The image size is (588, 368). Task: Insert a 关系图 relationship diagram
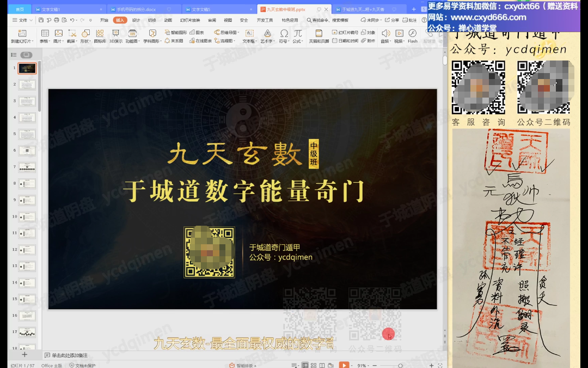coord(174,40)
